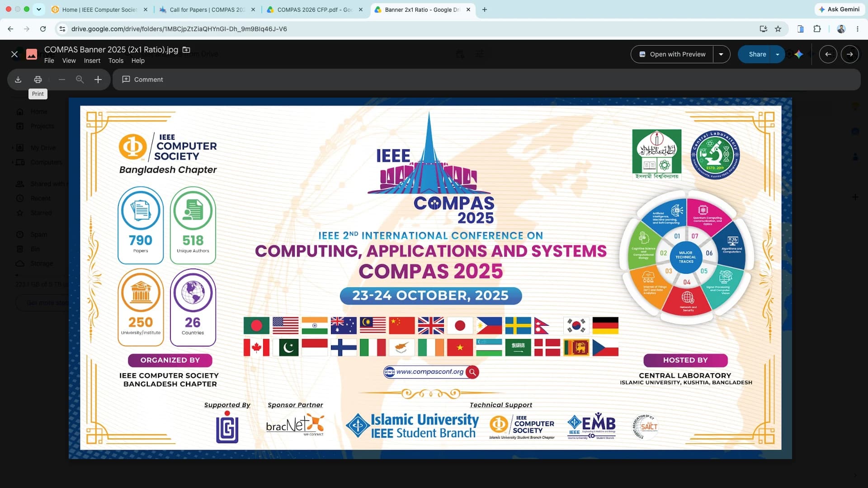Click Open with Preview button
This screenshot has height=488, width=868.
tap(672, 54)
